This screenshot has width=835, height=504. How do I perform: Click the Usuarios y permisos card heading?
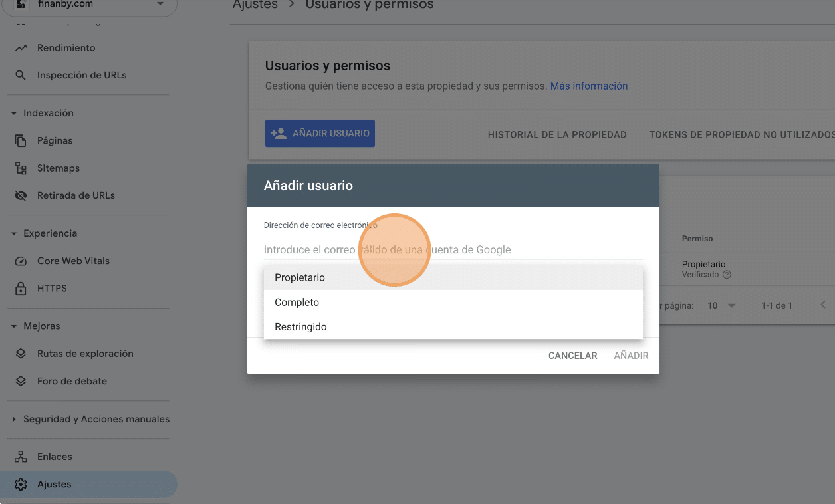click(328, 66)
